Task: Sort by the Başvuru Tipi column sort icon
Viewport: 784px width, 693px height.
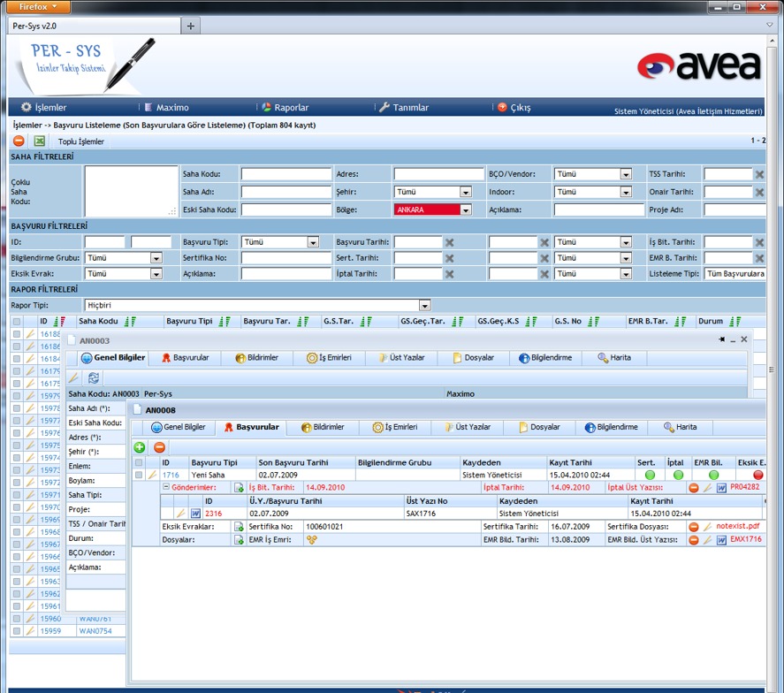Action: point(225,322)
